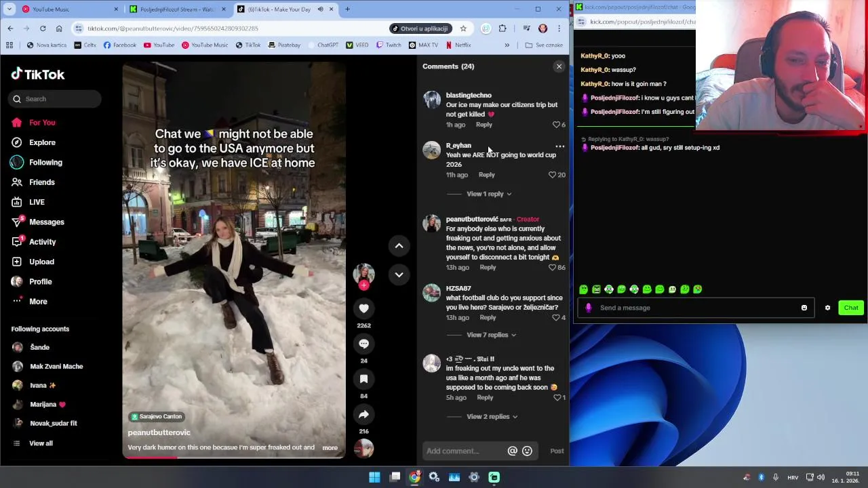Reload the page
Screen dimensions: 868x488
pyautogui.click(x=43, y=28)
